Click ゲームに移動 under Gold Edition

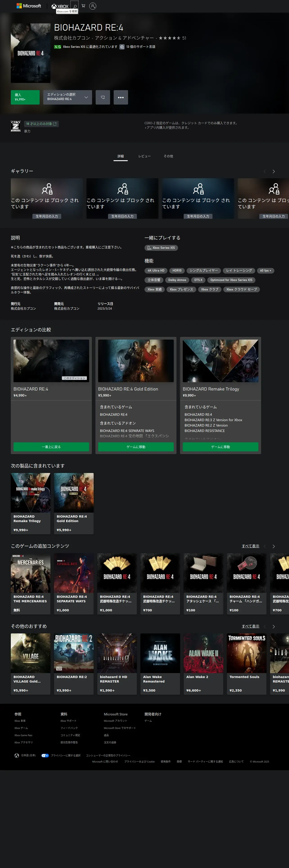[136, 447]
